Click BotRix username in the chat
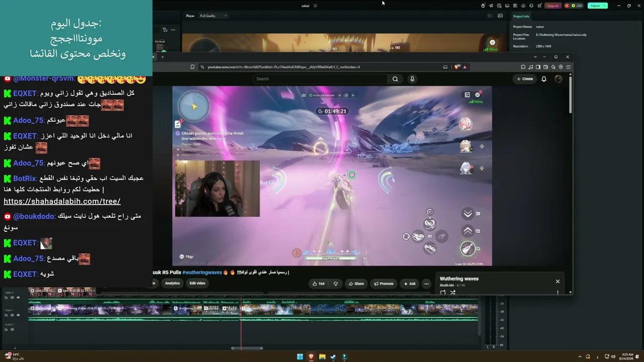Viewport: 644px width, 362px height. pos(25,178)
